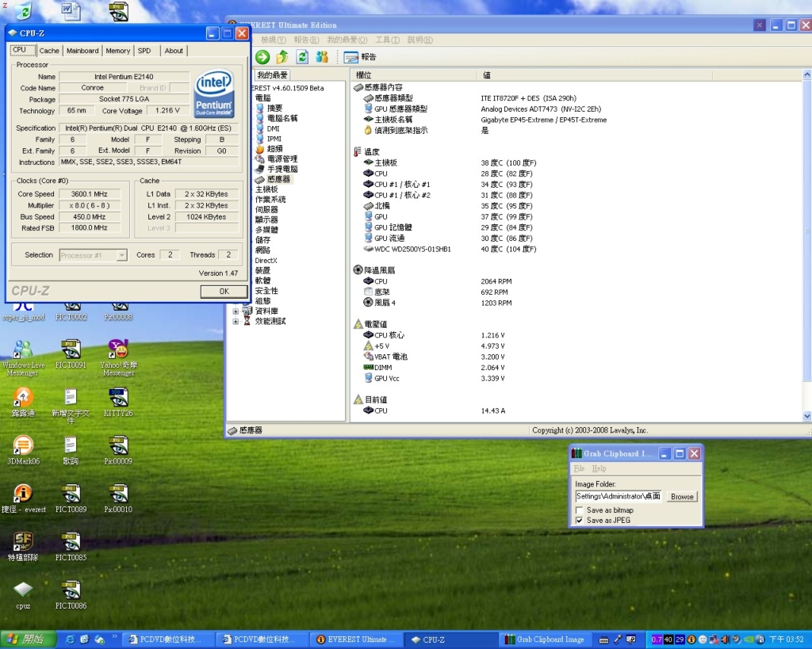
Task: Open the 報告(R) menu in EVEREST
Action: (306, 40)
